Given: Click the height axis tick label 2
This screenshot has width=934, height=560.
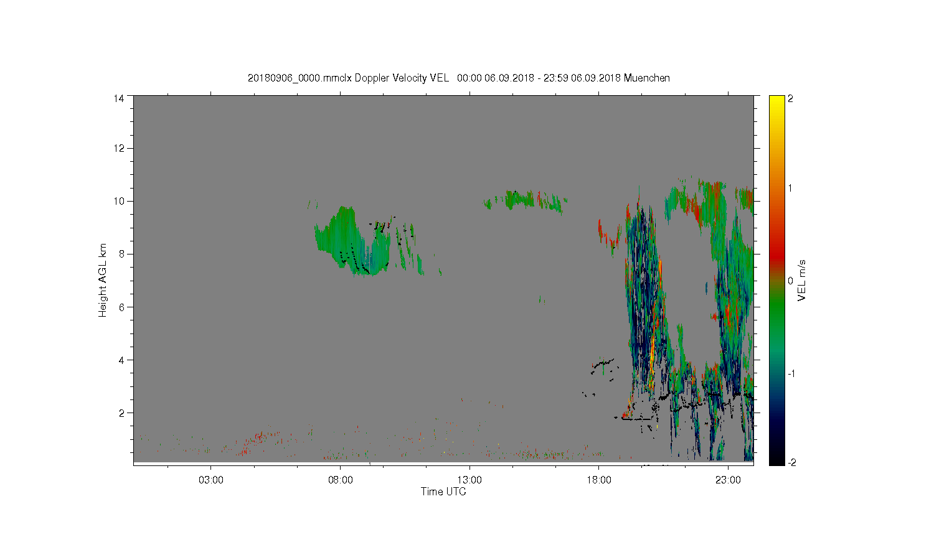Looking at the screenshot, I should click(x=121, y=413).
